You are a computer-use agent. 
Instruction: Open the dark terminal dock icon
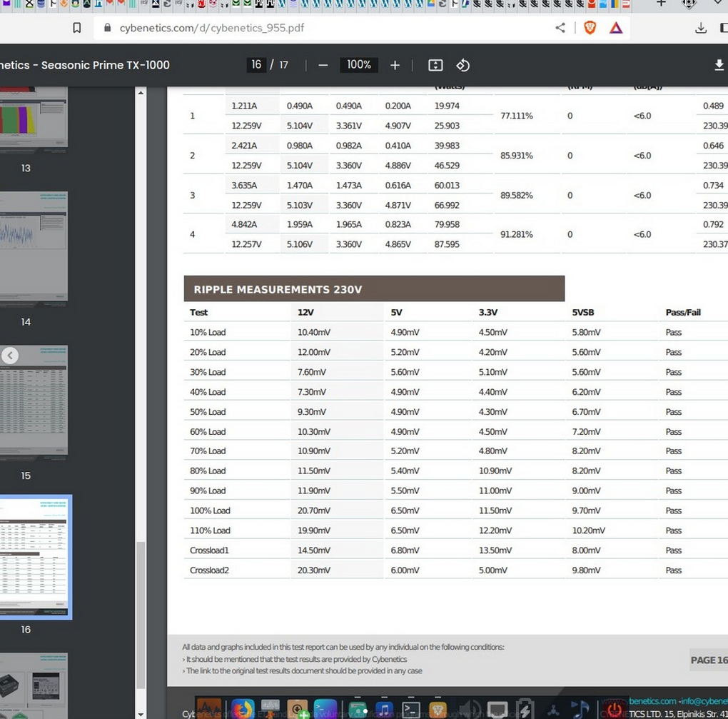click(411, 710)
